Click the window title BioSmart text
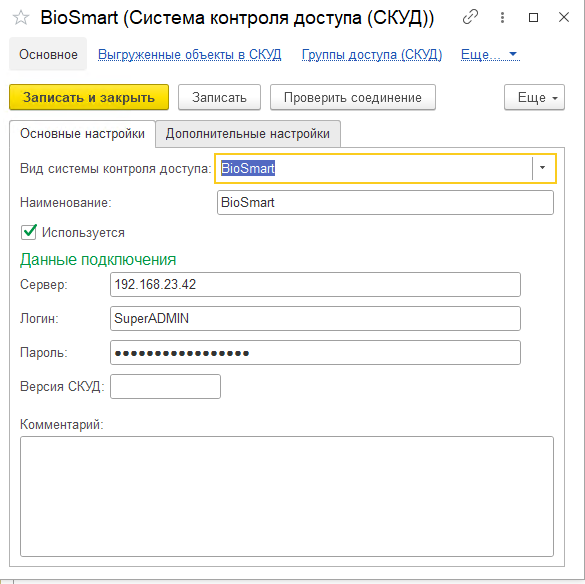The width and height of the screenshot is (585, 584). pyautogui.click(x=237, y=18)
